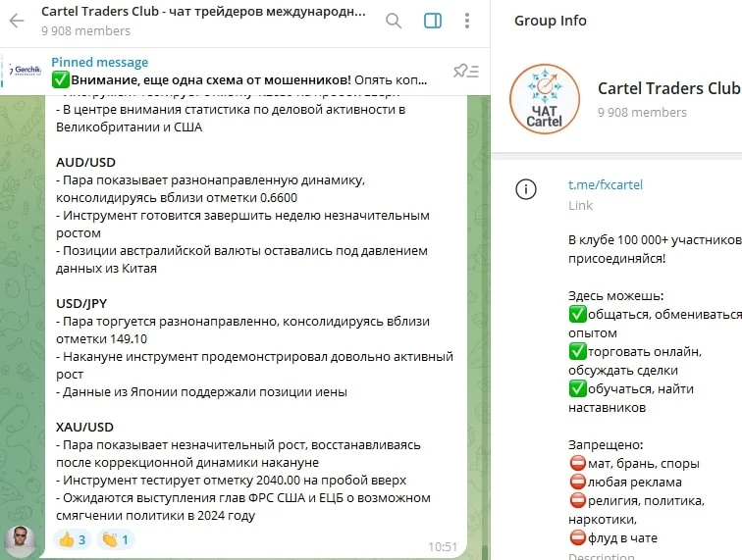The height and width of the screenshot is (560, 742).
Task: Click the green checkmark before общаться
Action: tap(577, 314)
